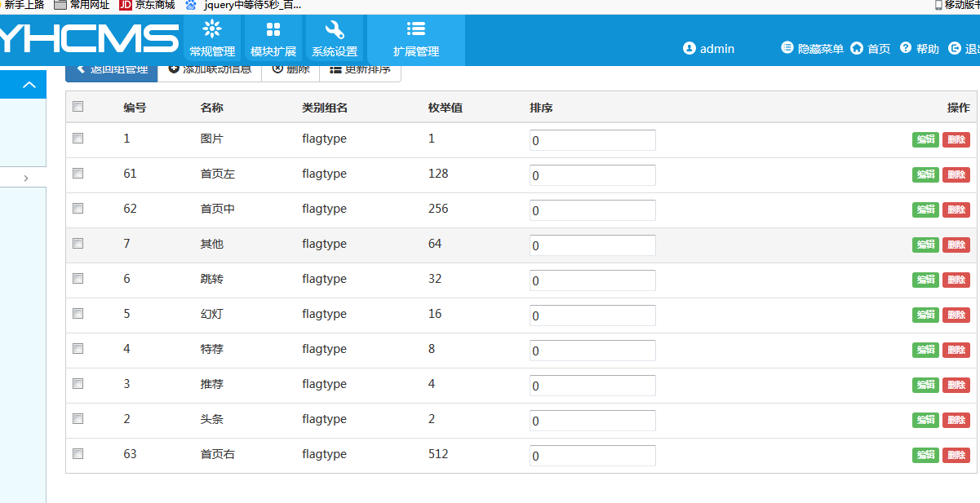
Task: Expand the left panel using right arrow
Action: click(x=26, y=178)
